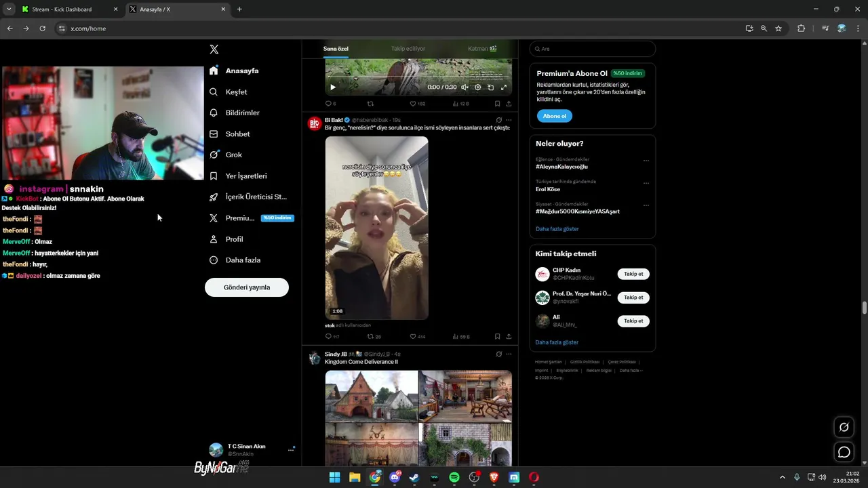Open the top video's settings gear
868x488 pixels.
click(477, 87)
